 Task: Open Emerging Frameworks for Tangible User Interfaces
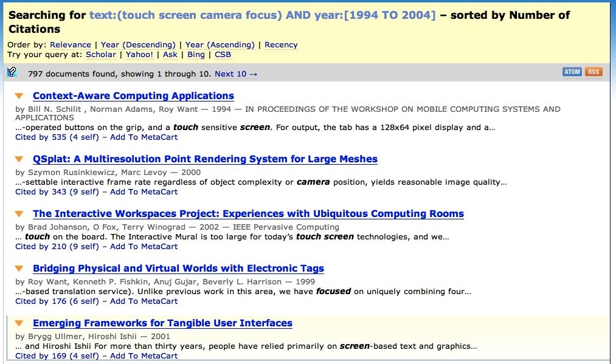162,323
